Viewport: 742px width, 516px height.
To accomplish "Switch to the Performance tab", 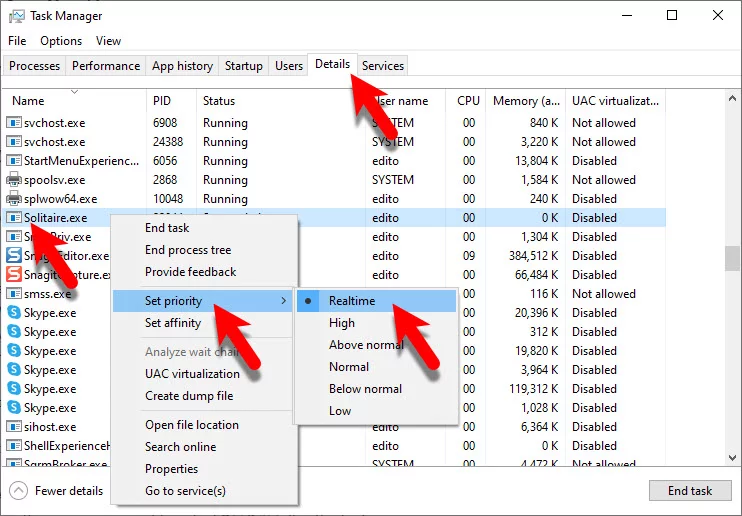I will pyautogui.click(x=106, y=66).
